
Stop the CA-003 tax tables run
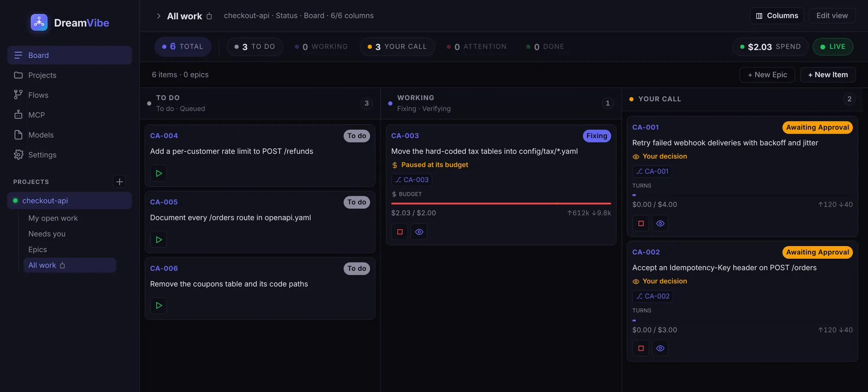pyautogui.click(x=400, y=232)
